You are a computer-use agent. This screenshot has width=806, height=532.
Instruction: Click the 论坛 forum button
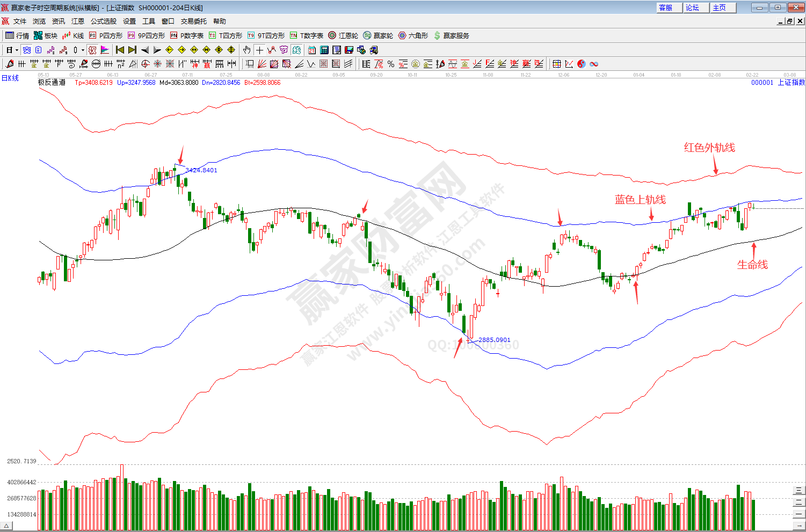point(693,8)
